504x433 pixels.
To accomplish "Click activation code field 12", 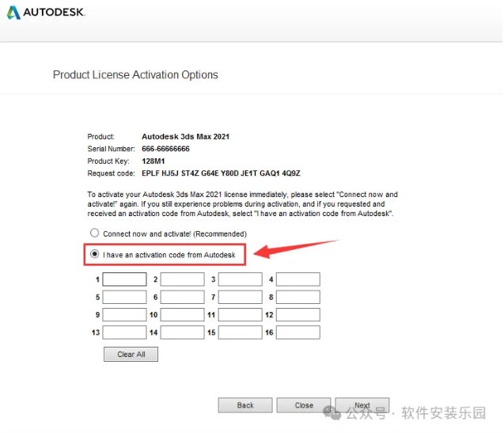I will pyautogui.click(x=297, y=315).
